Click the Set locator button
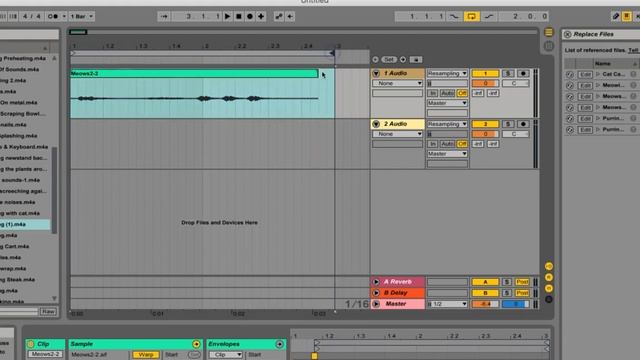The width and height of the screenshot is (640, 360). pyautogui.click(x=389, y=60)
